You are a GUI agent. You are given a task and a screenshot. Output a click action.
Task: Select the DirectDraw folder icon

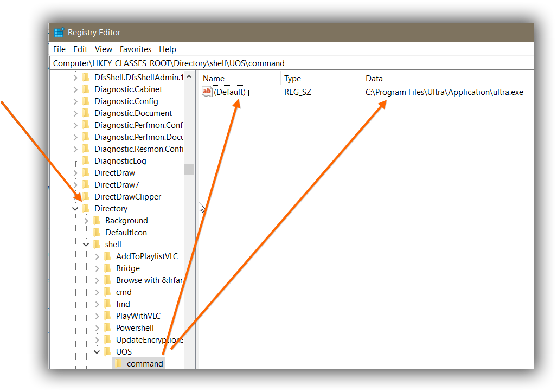tap(86, 173)
